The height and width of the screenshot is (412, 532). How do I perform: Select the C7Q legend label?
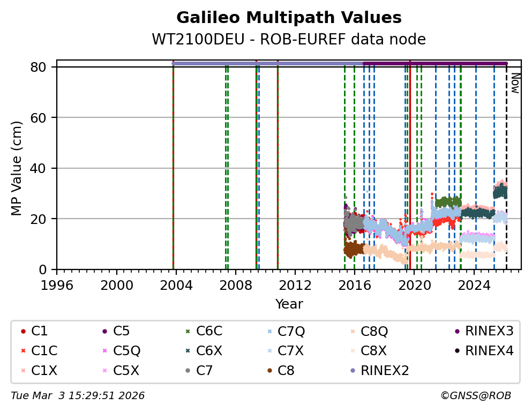pyautogui.click(x=291, y=332)
